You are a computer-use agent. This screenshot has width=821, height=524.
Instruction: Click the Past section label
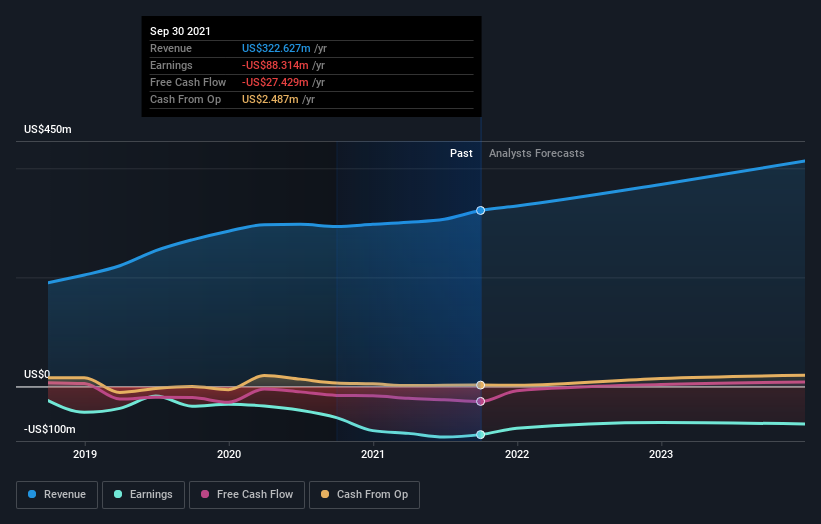pos(461,153)
